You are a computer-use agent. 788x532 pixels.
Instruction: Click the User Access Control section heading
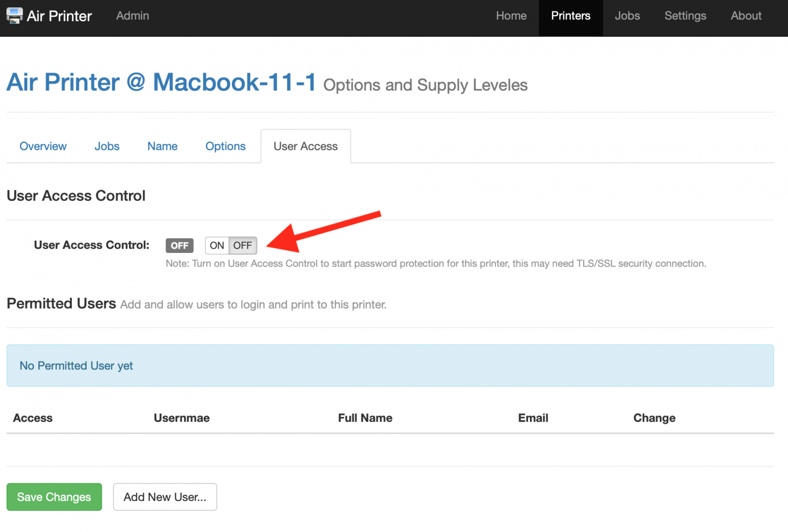[x=76, y=196]
